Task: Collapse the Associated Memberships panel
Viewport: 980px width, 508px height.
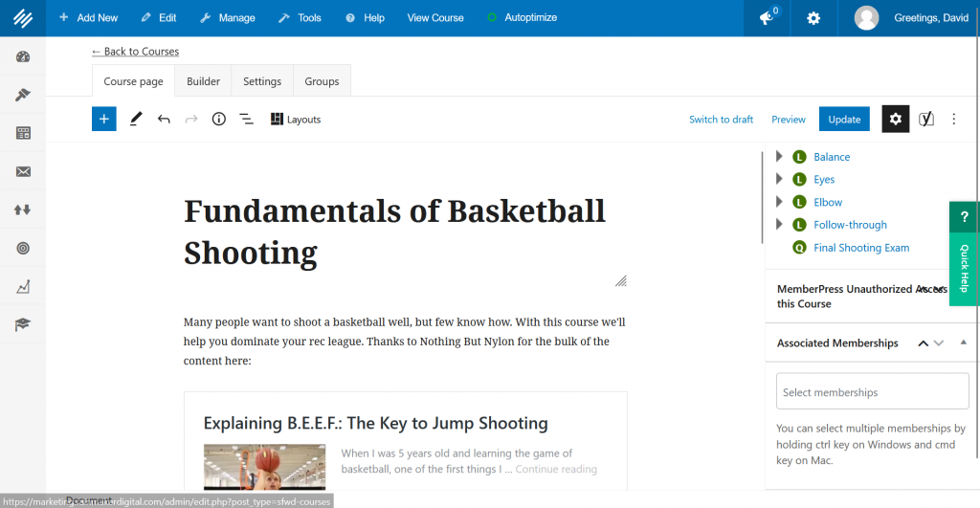Action: [x=963, y=342]
